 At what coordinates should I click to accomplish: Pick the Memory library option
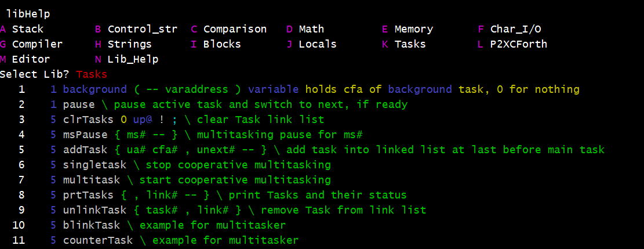click(x=413, y=29)
